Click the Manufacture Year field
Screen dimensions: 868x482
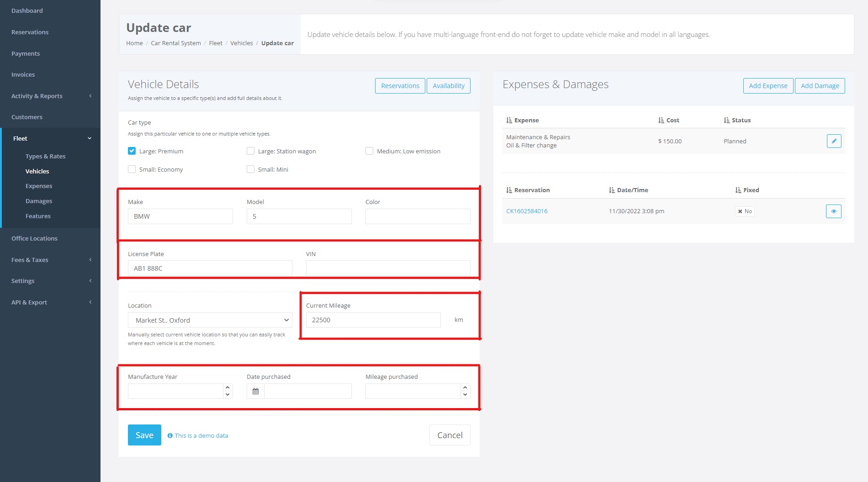175,391
